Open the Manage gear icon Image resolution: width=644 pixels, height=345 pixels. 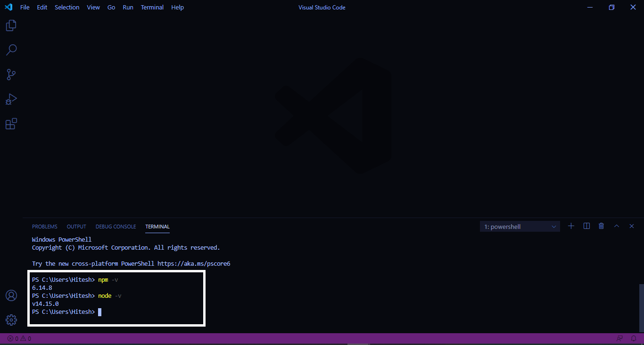(11, 320)
